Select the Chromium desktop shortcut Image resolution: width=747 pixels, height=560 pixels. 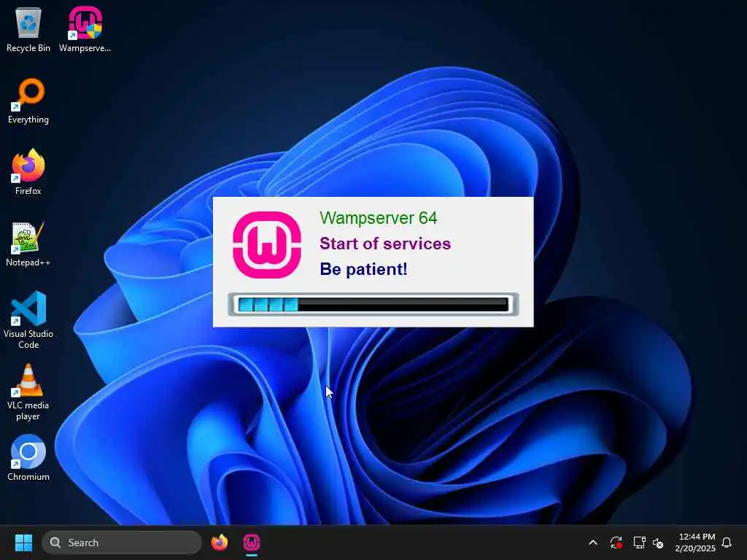[28, 458]
